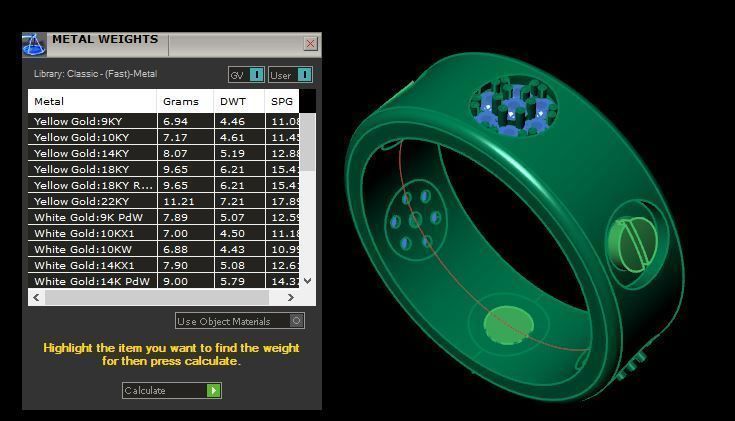
Task: Click the Library: Classic - (Fast)-Metal label
Action: (95, 74)
